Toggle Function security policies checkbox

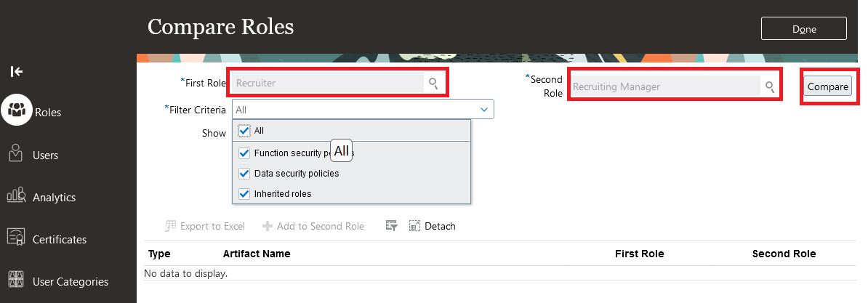(244, 153)
